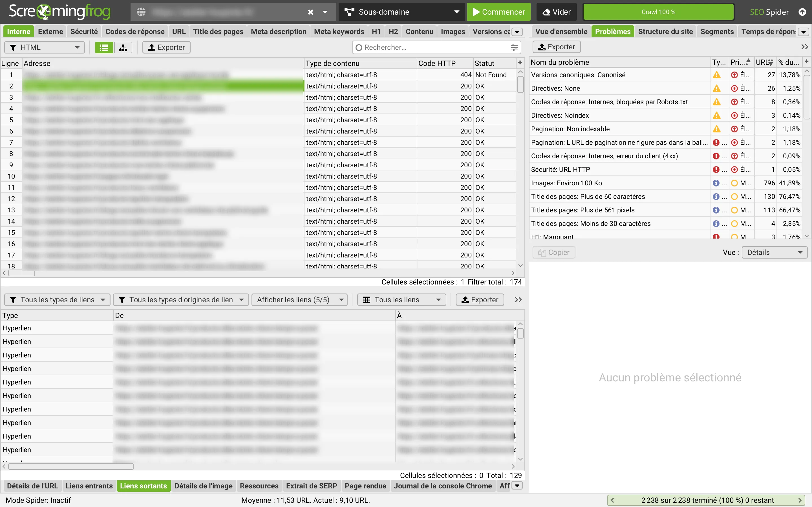
Task: Open the Sous-domaine mode dropdown
Action: 402,12
